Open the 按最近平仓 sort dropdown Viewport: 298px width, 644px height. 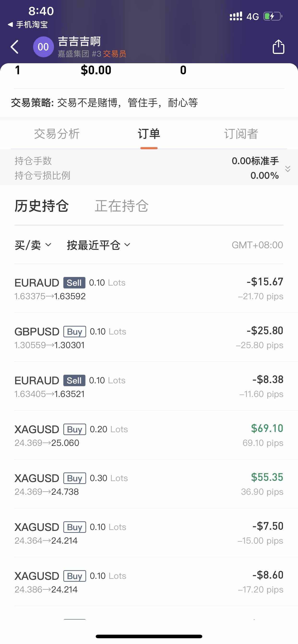point(98,245)
